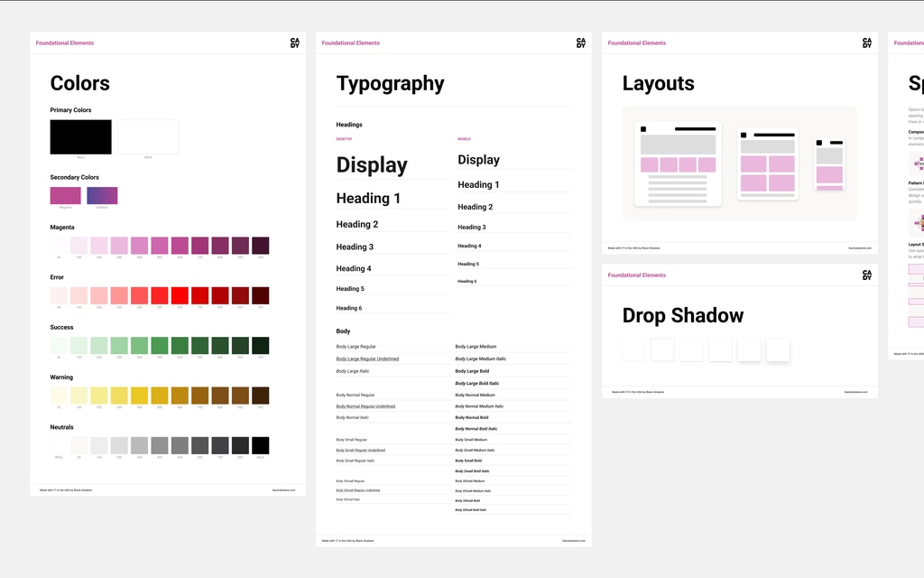Viewport: 924px width, 578px height.
Task: Select the White primary color swatch
Action: pyautogui.click(x=148, y=137)
